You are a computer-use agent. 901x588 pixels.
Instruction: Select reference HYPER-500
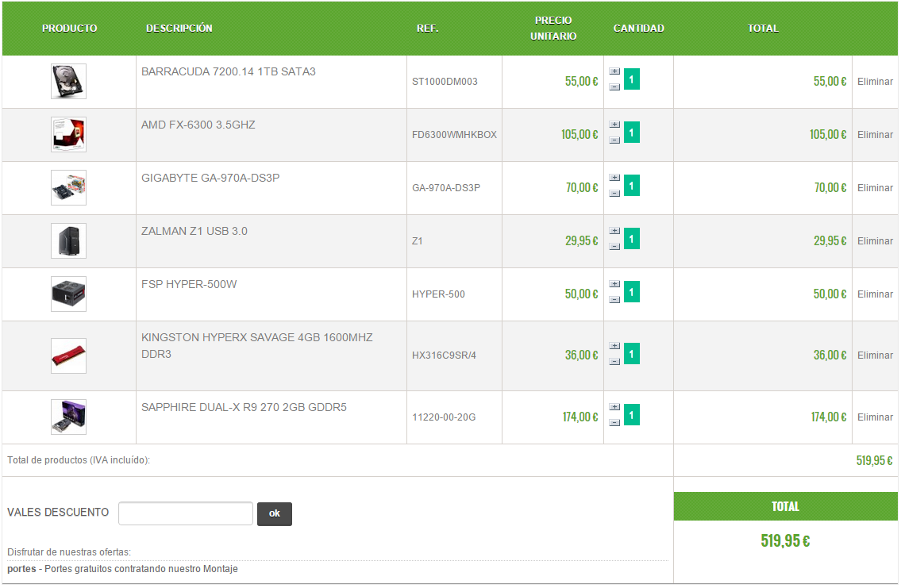pyautogui.click(x=438, y=294)
